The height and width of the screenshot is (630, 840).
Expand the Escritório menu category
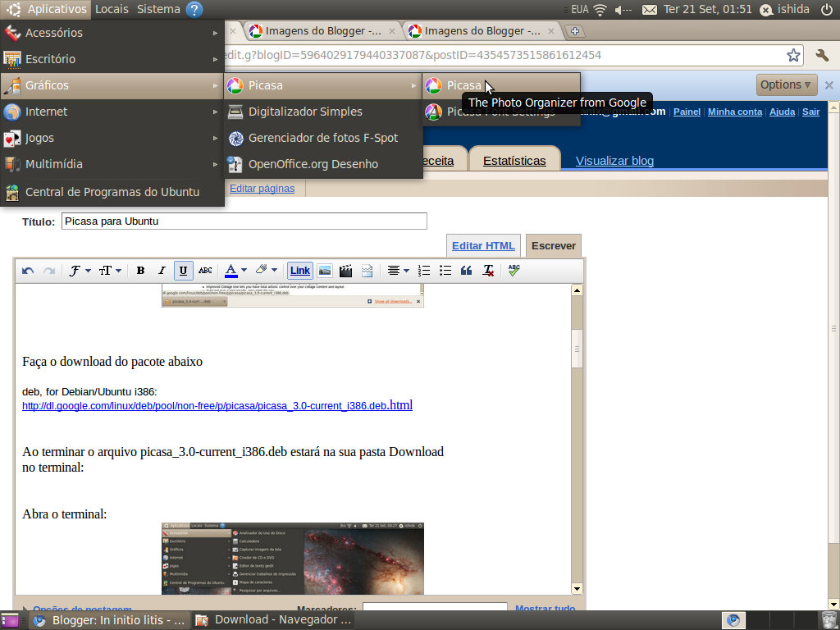112,59
